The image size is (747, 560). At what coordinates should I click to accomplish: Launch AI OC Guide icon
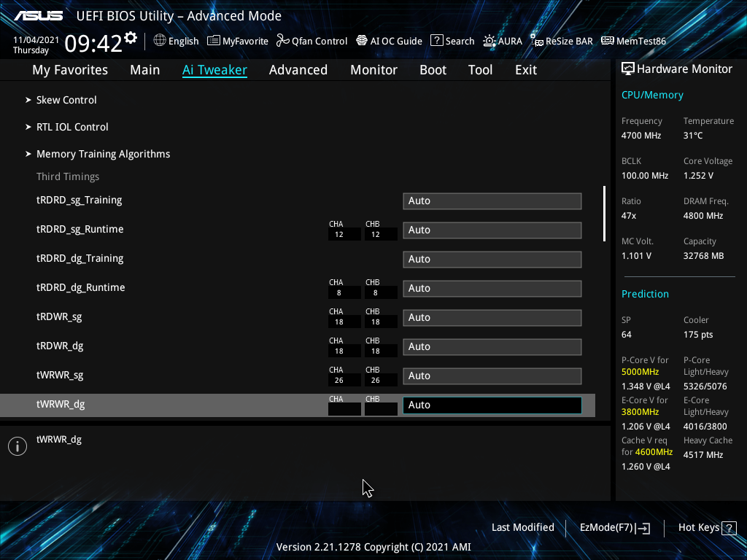pos(362,41)
